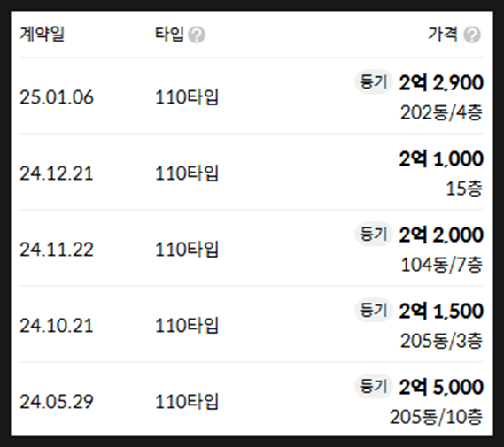The width and height of the screenshot is (504, 447).
Task: Click the 202동/4층 unit detail
Action: pos(441,112)
